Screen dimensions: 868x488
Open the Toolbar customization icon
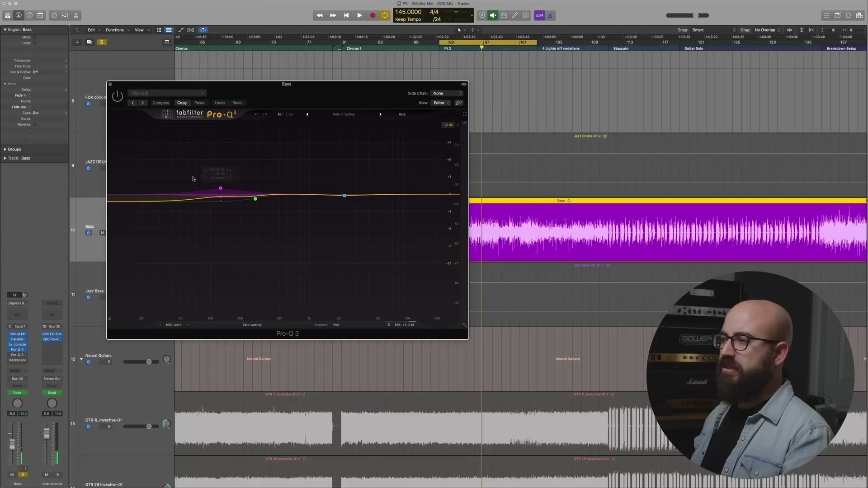40,15
